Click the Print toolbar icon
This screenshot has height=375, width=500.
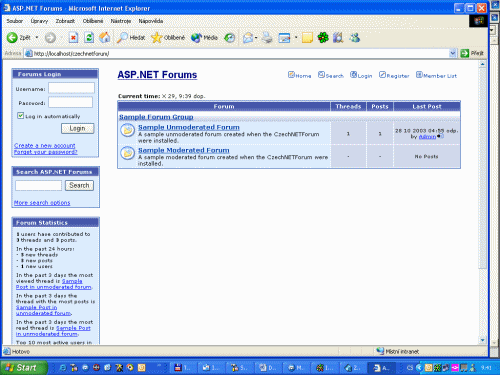tap(267, 38)
